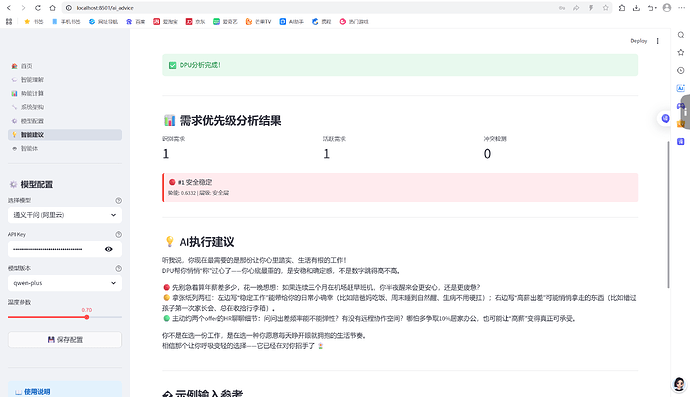
Task: Click the localhost address bar
Action: [308, 8]
